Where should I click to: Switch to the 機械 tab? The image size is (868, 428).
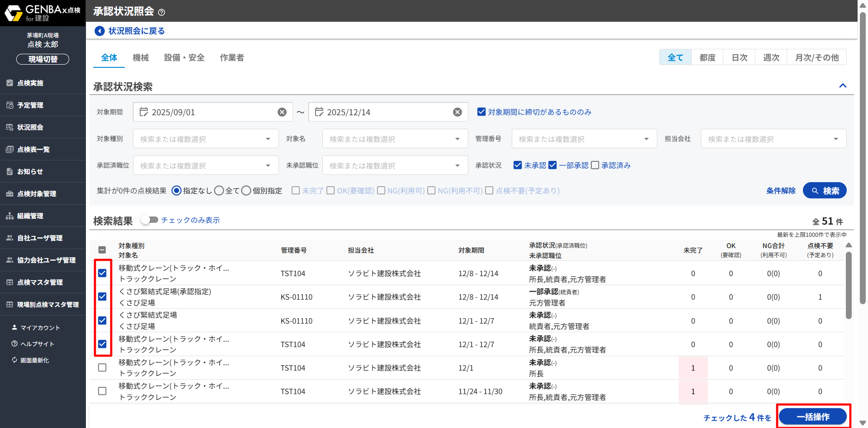[x=141, y=58]
